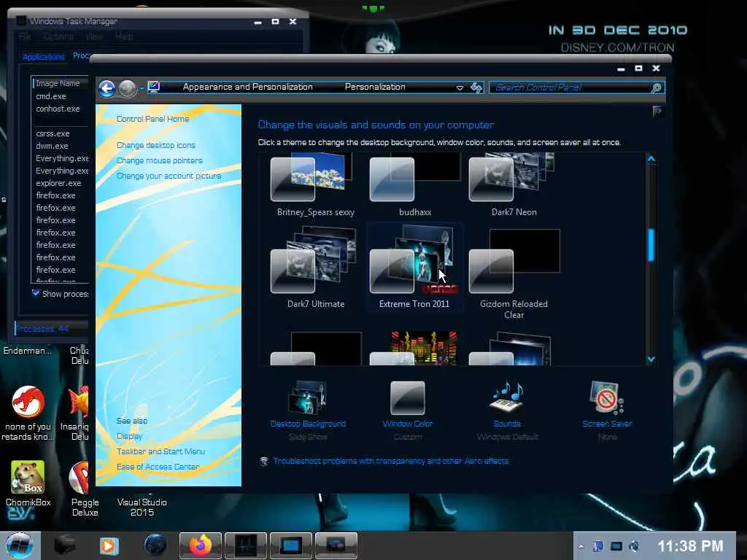This screenshot has height=560, width=747.
Task: Open recent pages dropdown beside Forward button
Action: click(x=142, y=88)
